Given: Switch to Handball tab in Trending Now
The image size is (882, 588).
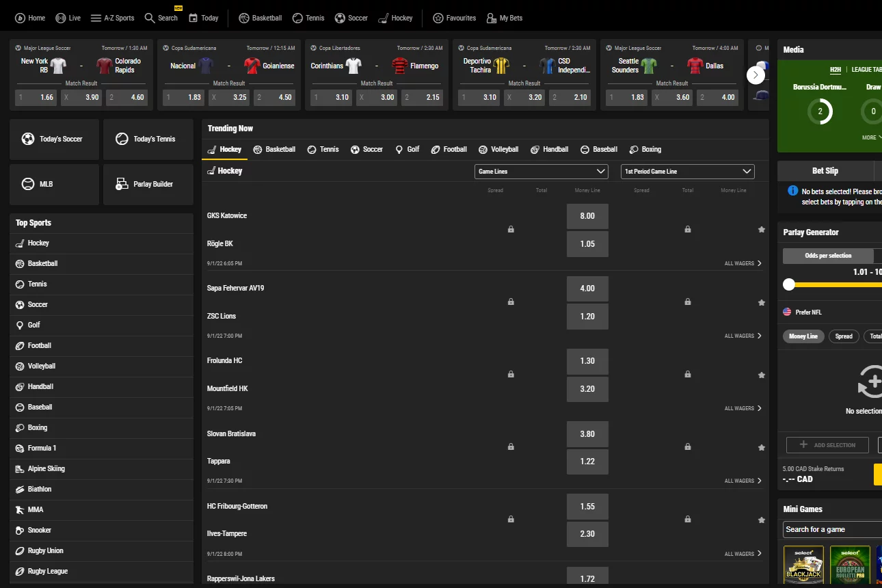Looking at the screenshot, I should pyautogui.click(x=550, y=149).
